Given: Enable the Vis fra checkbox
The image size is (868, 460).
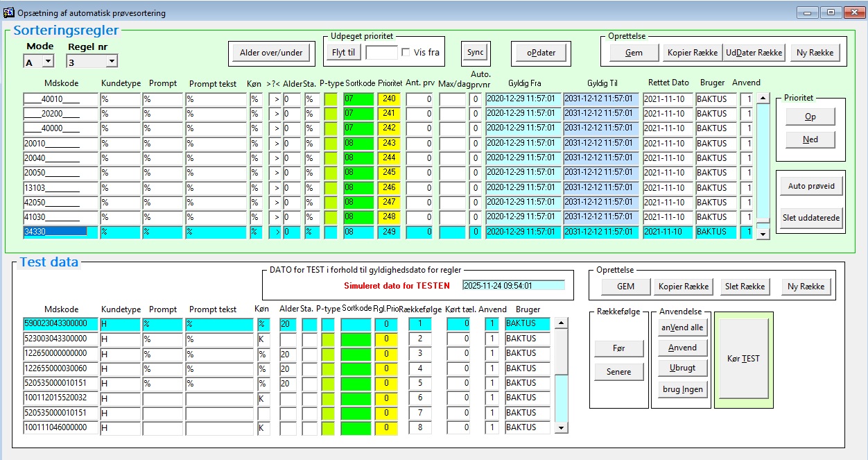Looking at the screenshot, I should click(x=406, y=53).
